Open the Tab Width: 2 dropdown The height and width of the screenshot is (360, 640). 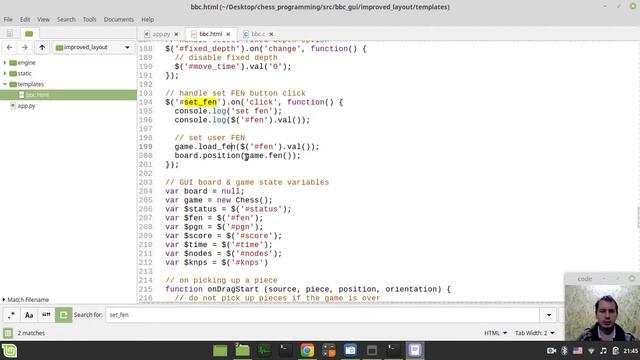[x=534, y=333]
